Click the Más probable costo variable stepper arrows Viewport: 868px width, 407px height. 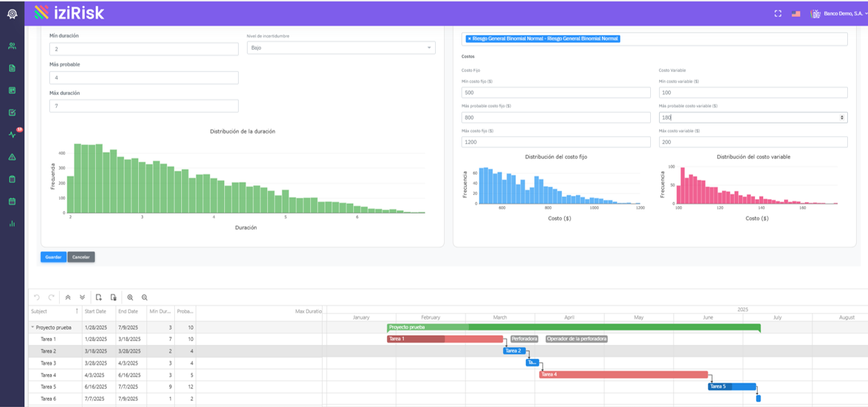(842, 117)
